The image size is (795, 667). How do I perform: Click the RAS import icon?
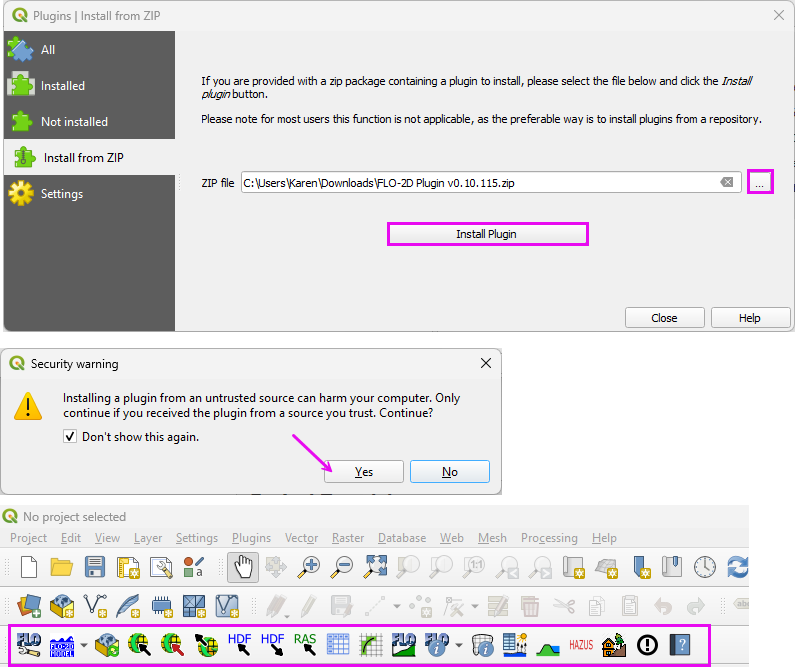tap(305, 645)
